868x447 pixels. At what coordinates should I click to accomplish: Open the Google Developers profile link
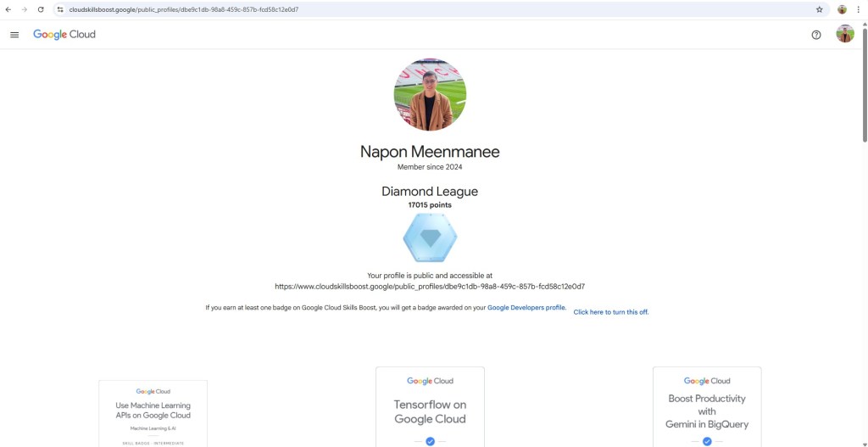coord(526,308)
